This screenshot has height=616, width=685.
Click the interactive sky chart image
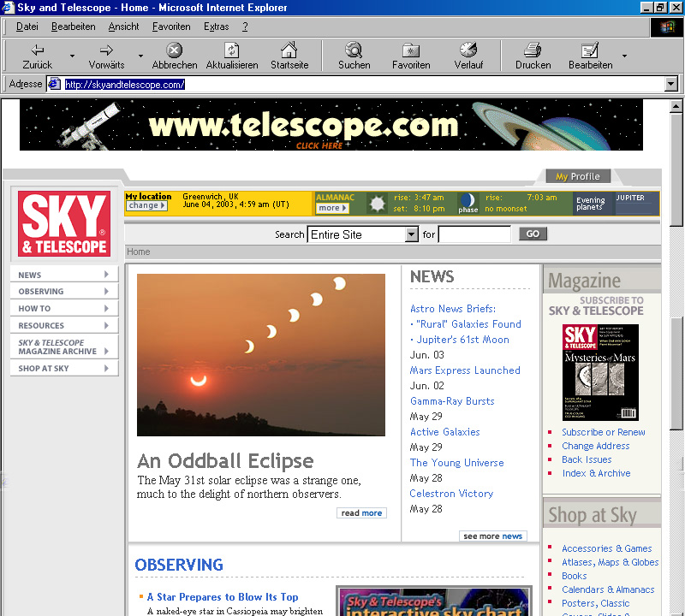(435, 601)
